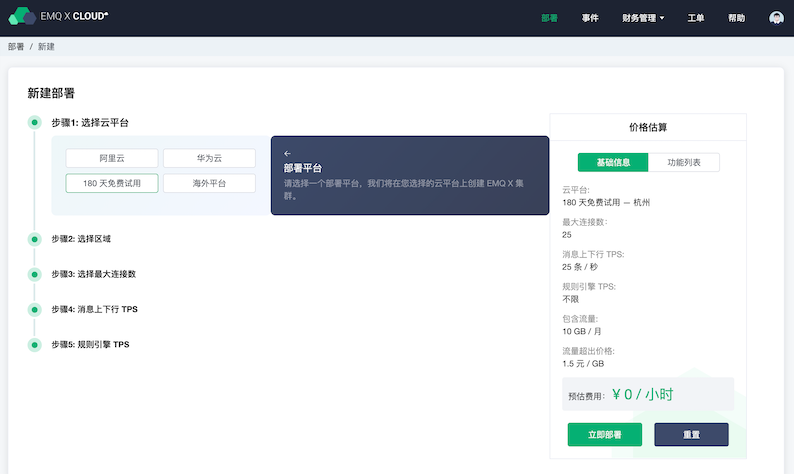Expand 步骤4: 消息上下行 TPS step
The width and height of the screenshot is (794, 474).
pyautogui.click(x=94, y=309)
